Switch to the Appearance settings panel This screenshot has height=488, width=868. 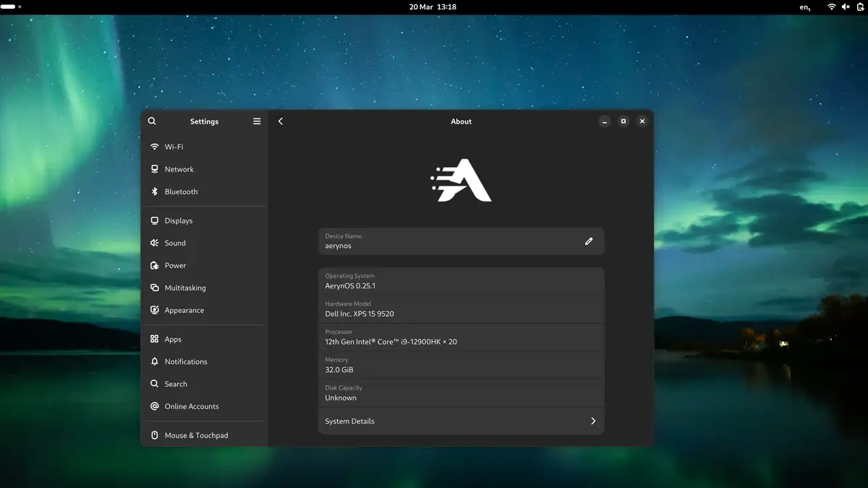tap(184, 310)
